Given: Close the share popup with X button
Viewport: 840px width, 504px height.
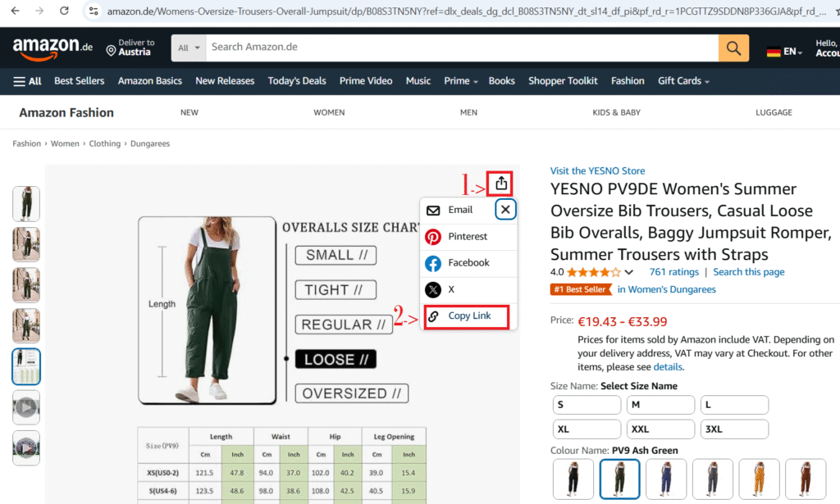Looking at the screenshot, I should [505, 210].
